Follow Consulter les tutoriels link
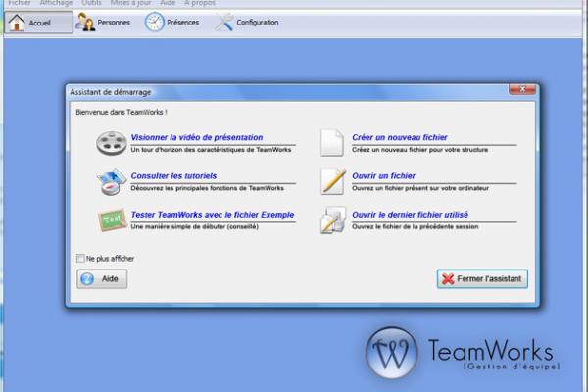 (173, 176)
